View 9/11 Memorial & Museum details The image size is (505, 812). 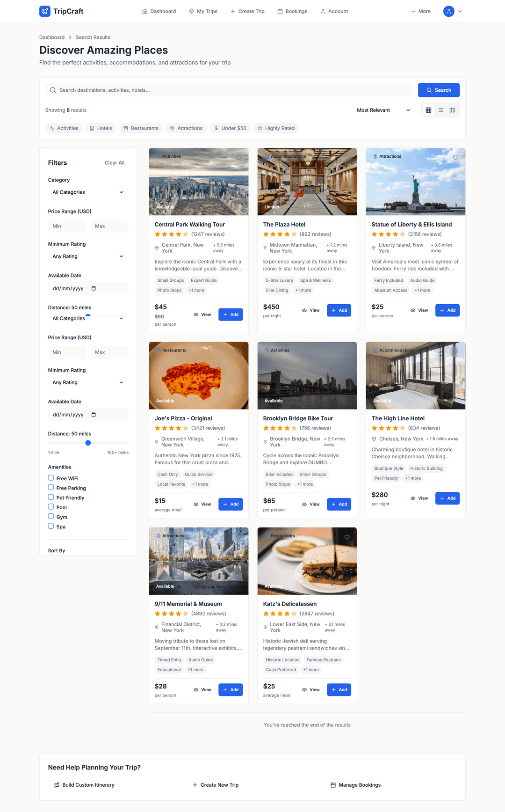click(x=202, y=690)
